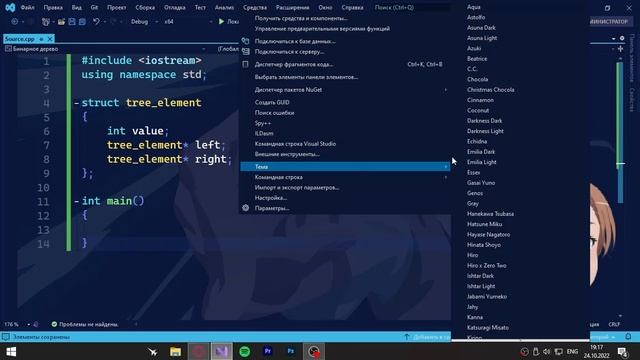
Task: Click the editor settings gear icon on the tab row
Action: tap(622, 38)
